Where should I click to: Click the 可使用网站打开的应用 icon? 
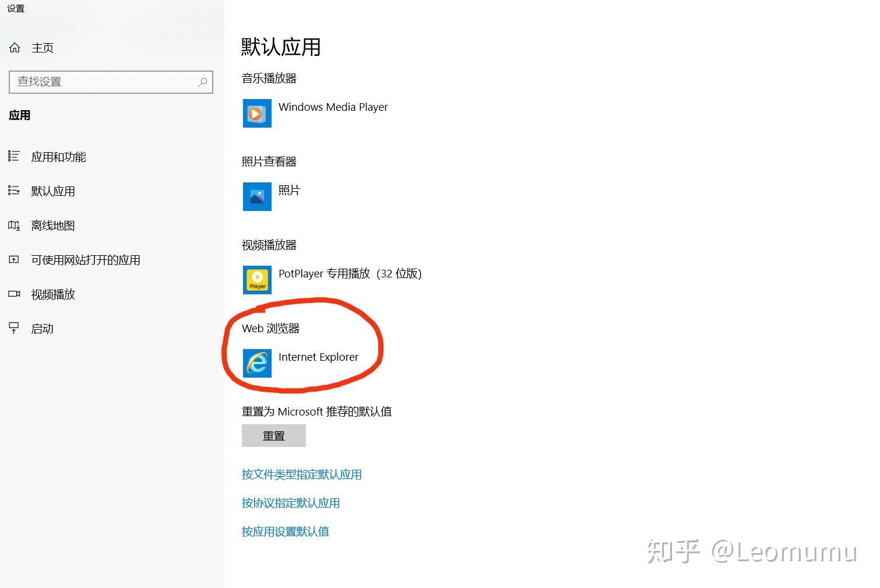pos(14,259)
